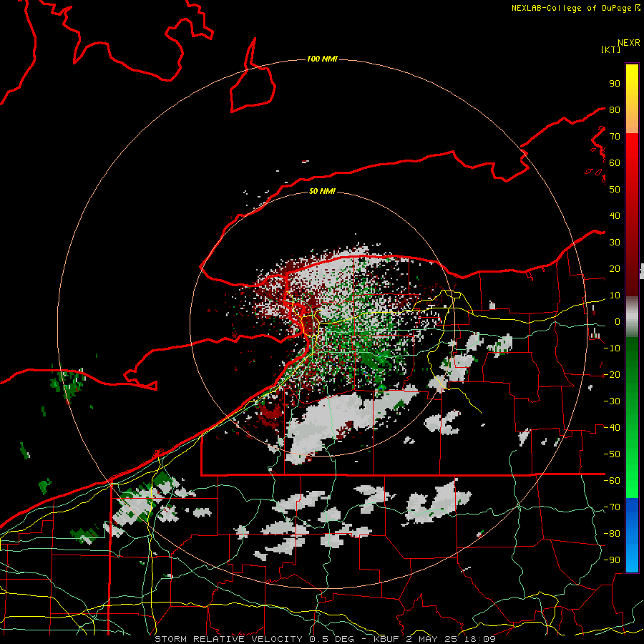
Task: Click the -80 scale value
Action: [x=612, y=534]
